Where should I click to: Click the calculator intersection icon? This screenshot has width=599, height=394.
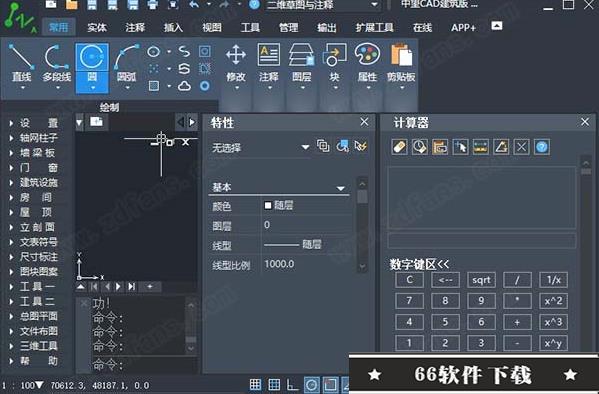click(521, 147)
